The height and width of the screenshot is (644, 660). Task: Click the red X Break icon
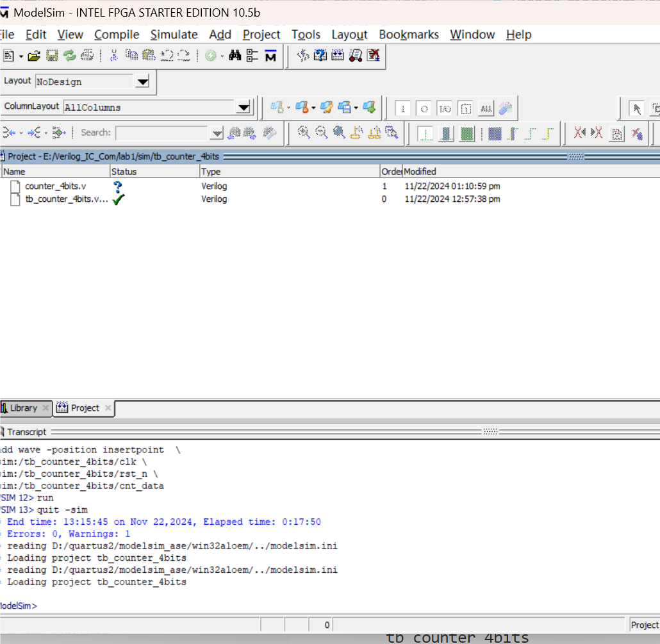pos(374,55)
